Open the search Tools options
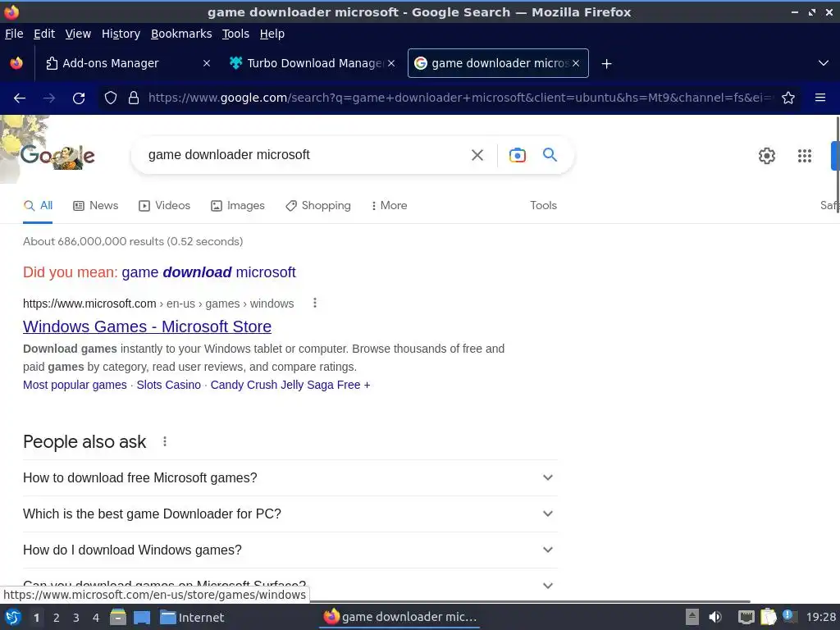Viewport: 840px width, 630px height. pos(543,206)
